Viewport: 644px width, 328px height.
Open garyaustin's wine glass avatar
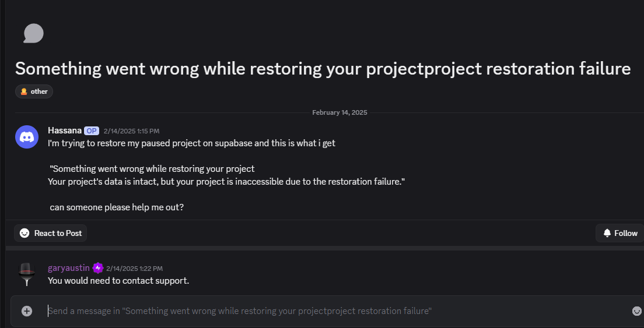point(26,274)
